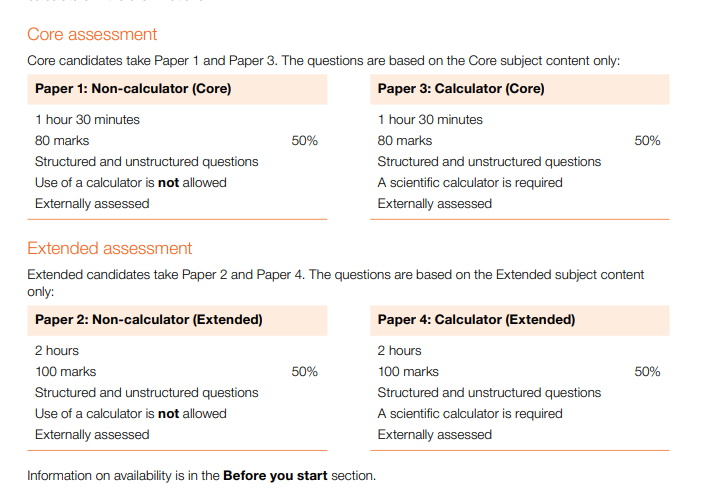Click the Core assessment heading

click(92, 35)
